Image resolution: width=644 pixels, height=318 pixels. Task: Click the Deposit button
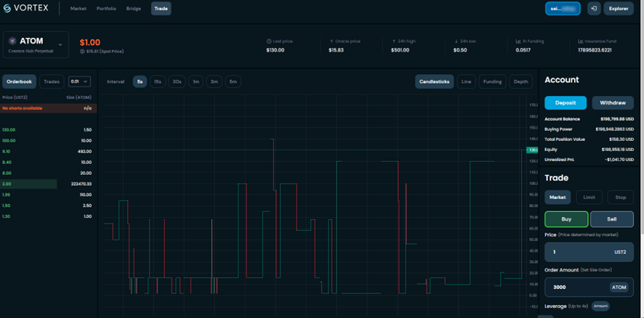(x=565, y=102)
